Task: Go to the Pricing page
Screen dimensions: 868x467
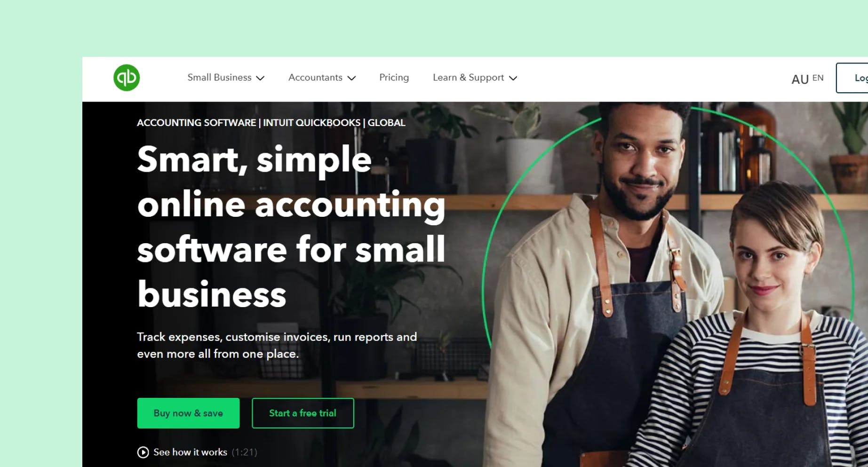Action: [x=394, y=78]
